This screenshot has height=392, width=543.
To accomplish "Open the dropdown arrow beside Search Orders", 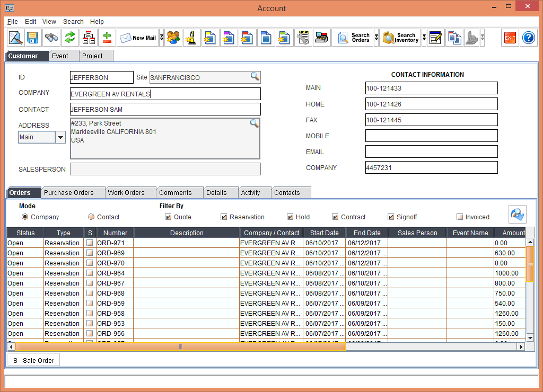I will click(376, 38).
